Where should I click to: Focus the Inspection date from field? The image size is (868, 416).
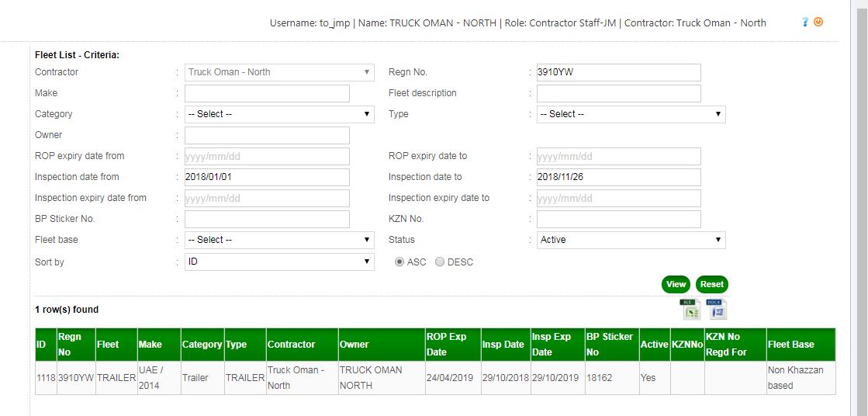click(x=267, y=177)
